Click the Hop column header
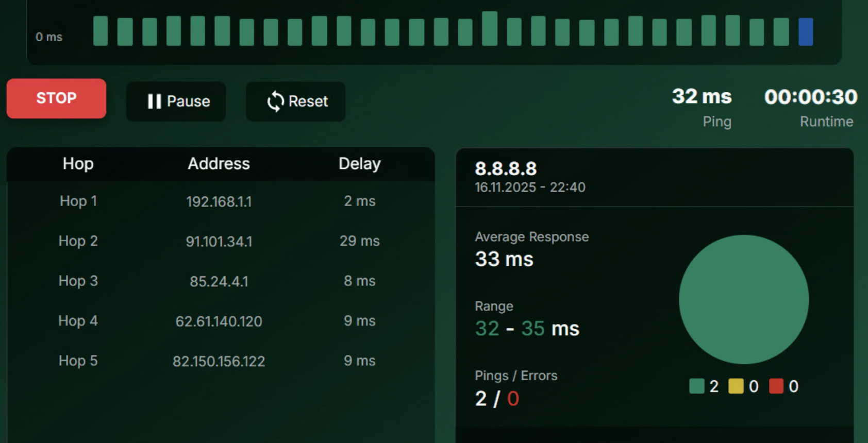 coord(78,164)
